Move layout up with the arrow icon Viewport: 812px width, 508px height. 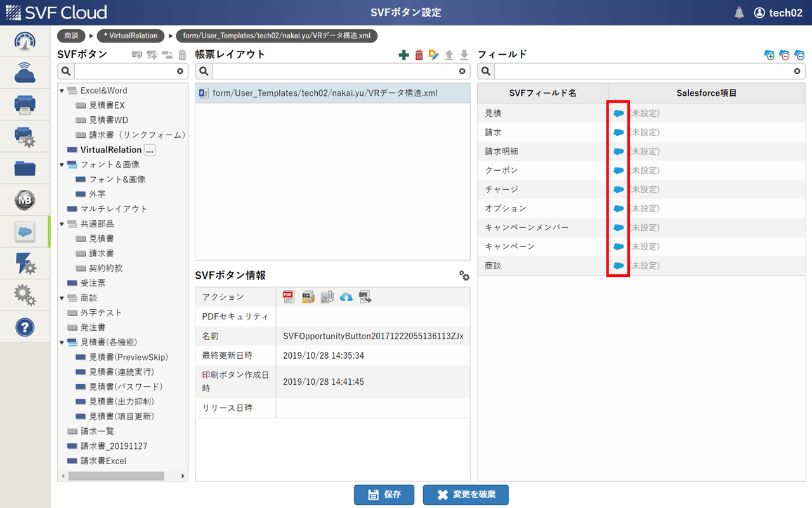coord(449,55)
